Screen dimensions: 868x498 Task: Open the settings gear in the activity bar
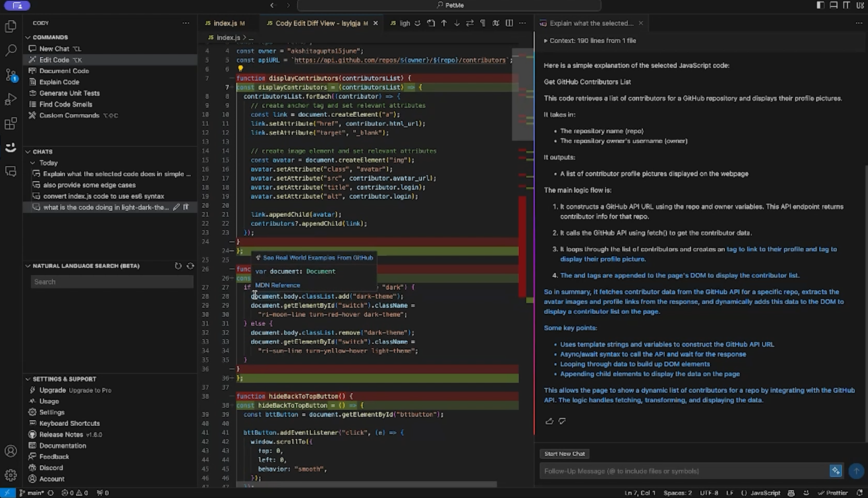[11, 475]
